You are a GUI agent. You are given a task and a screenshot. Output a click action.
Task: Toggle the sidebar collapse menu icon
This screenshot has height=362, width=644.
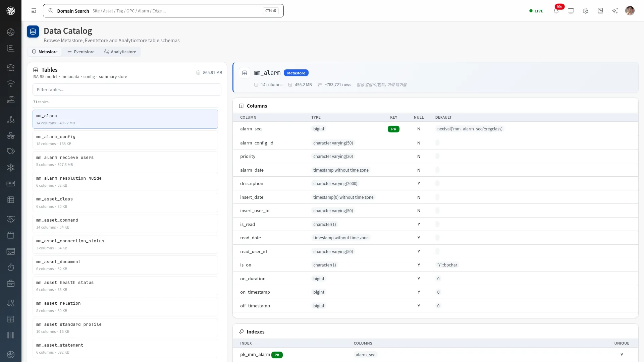tap(34, 11)
